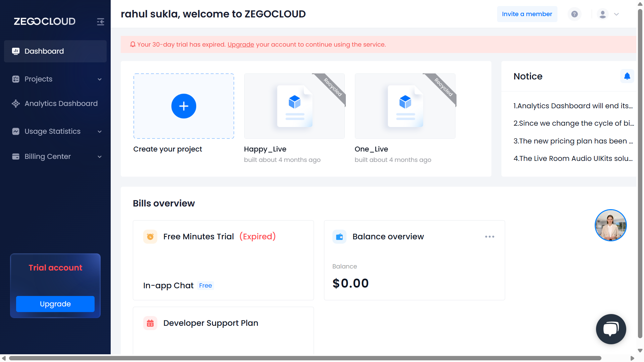Open Analytics Dashboard in the sidebar
644x362 pixels.
click(55, 104)
